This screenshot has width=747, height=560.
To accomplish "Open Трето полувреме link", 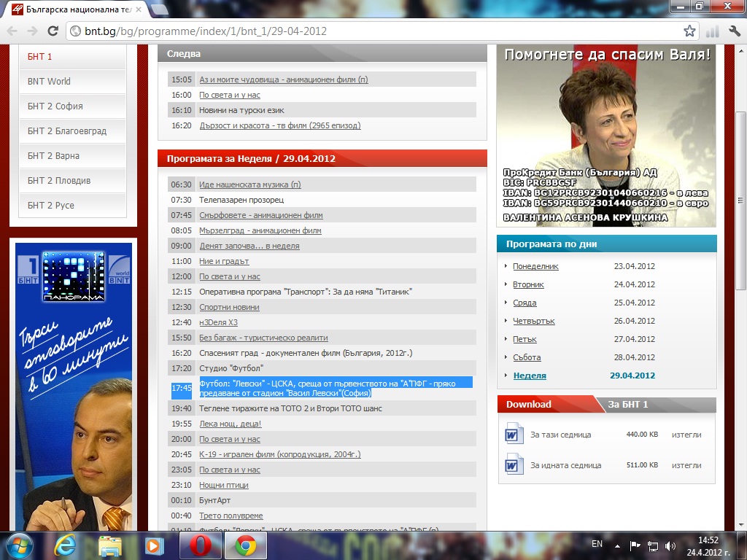I will tap(231, 516).
